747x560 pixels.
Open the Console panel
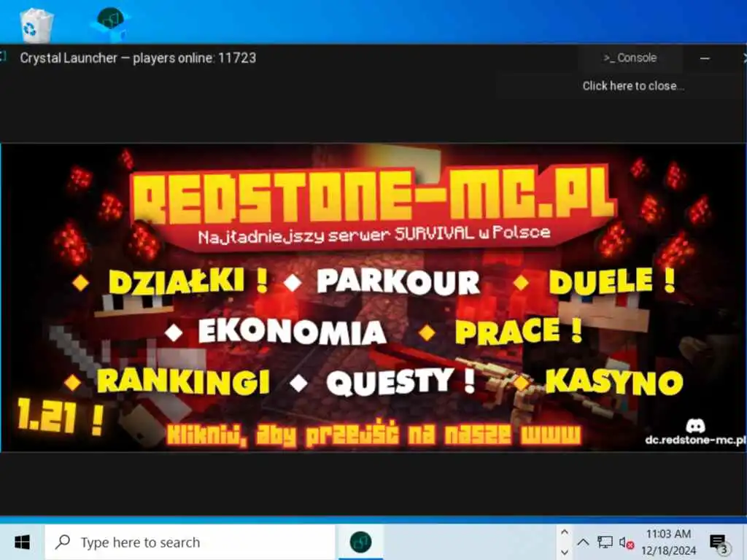click(x=630, y=58)
